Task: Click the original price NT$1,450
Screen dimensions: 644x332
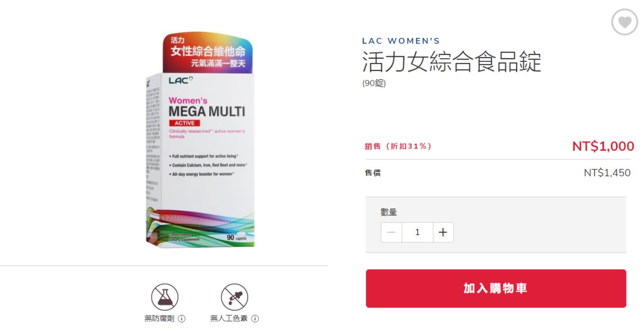Action: [607, 173]
